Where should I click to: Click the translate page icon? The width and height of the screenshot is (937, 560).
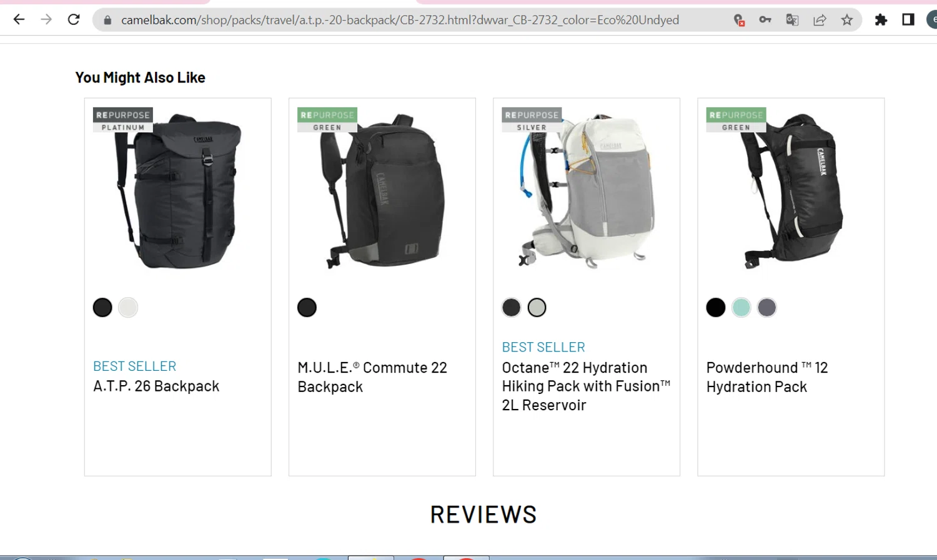(x=792, y=20)
